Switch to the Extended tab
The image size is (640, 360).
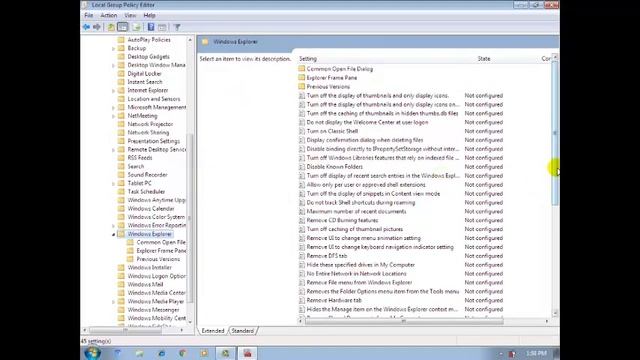(213, 331)
